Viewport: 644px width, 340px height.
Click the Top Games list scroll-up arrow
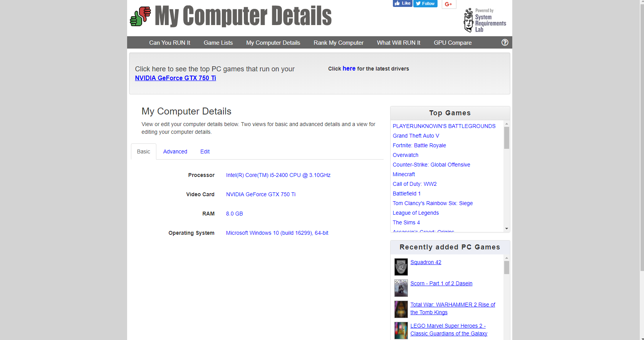coord(506,123)
